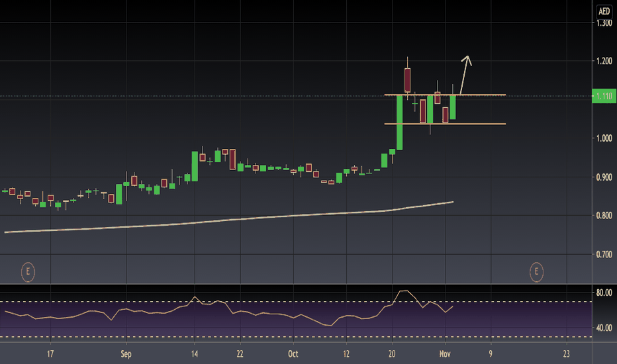The width and height of the screenshot is (617, 364).
Task: Click the Sep label on time axis
Action: coord(126,354)
